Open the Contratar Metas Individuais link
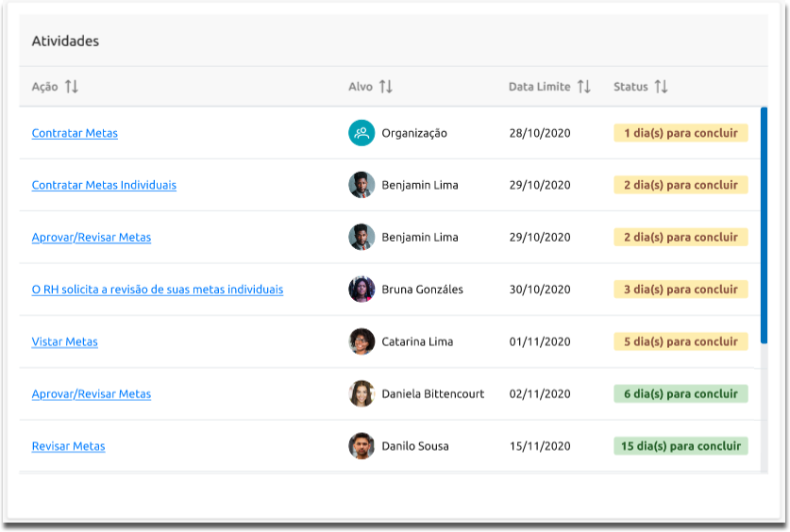 coord(104,185)
